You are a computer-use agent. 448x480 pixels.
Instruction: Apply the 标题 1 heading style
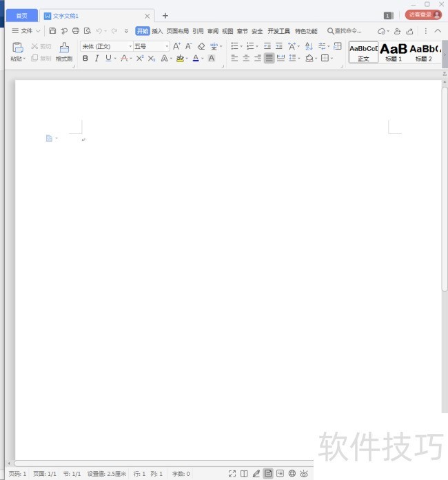click(394, 52)
